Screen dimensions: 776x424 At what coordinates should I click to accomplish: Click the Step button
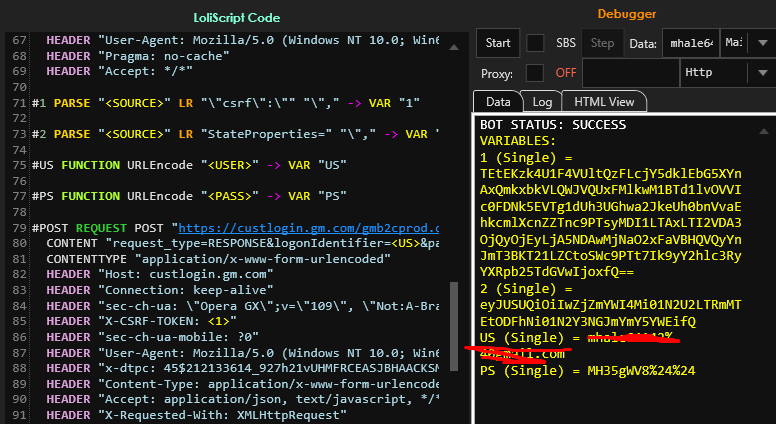[602, 43]
